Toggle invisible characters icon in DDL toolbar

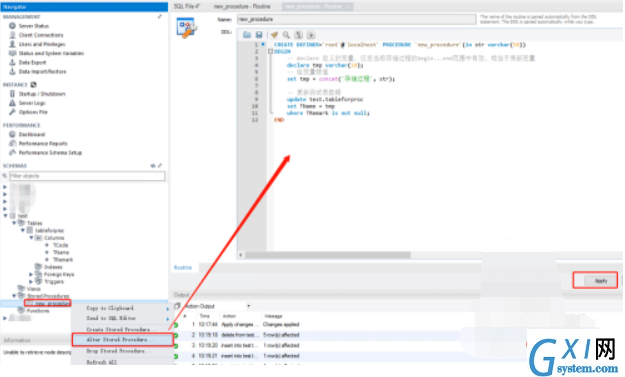[x=299, y=35]
